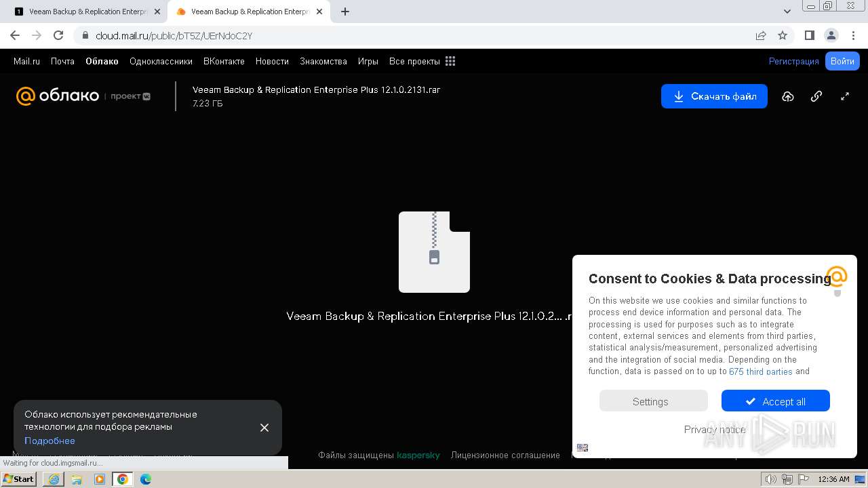Click the Подробнее link
Image resolution: width=868 pixels, height=488 pixels.
pos(50,441)
